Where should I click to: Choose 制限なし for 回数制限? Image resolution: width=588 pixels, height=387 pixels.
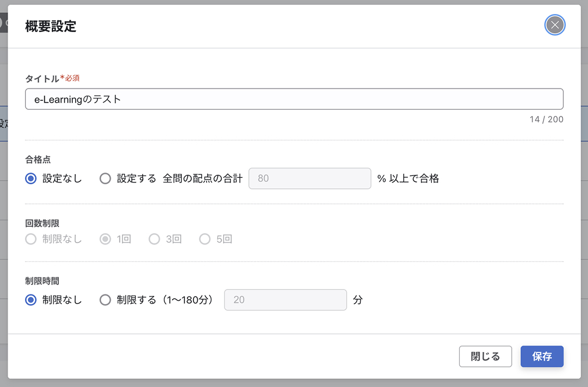pyautogui.click(x=30, y=239)
